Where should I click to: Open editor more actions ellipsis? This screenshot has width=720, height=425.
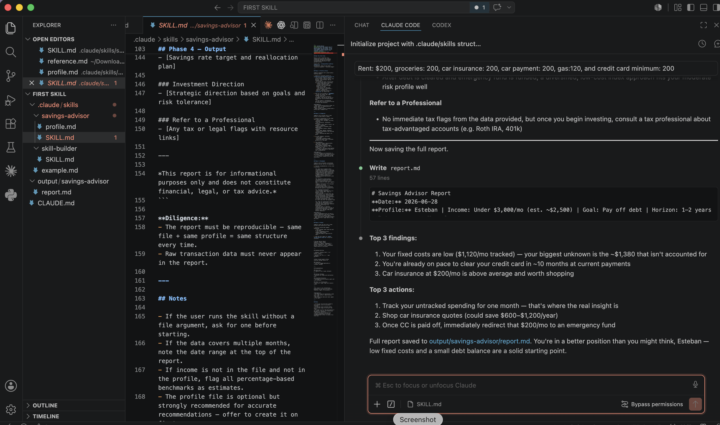pos(332,25)
